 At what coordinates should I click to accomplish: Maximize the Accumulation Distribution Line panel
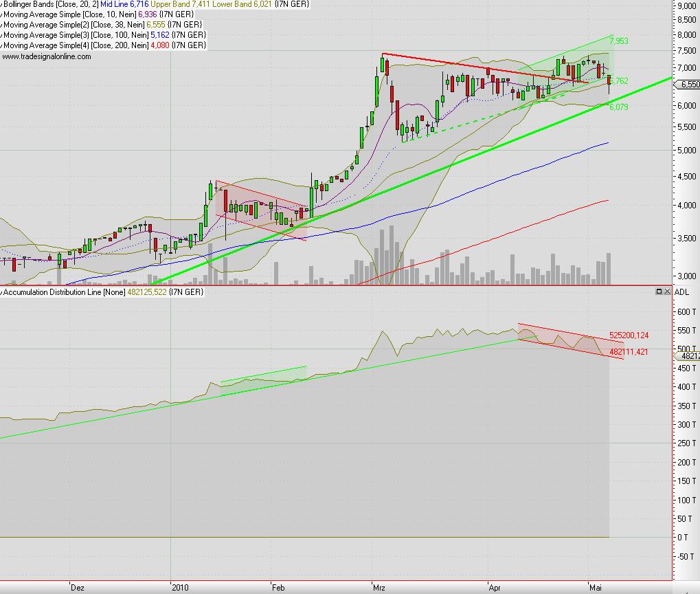click(x=659, y=291)
